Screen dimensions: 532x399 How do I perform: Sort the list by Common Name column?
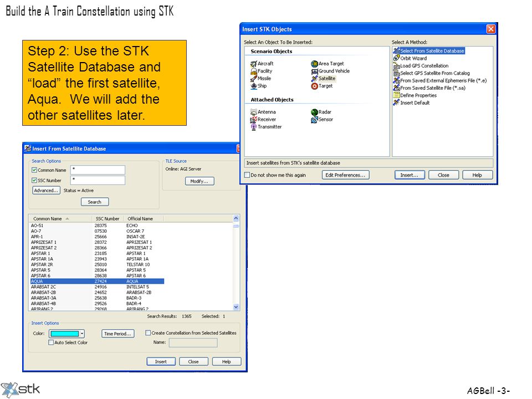[60, 219]
